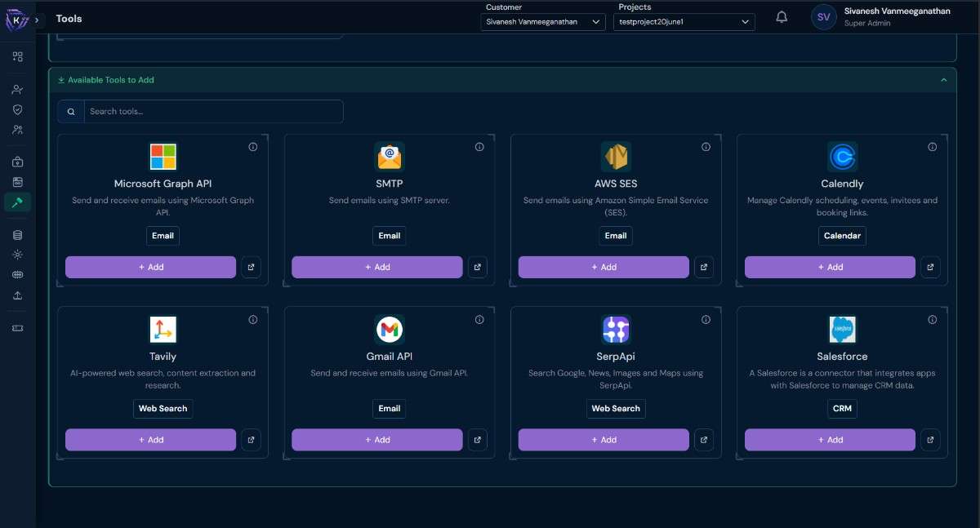Add the Gmail API tool
Viewport: 980px width, 528px height.
(x=377, y=440)
